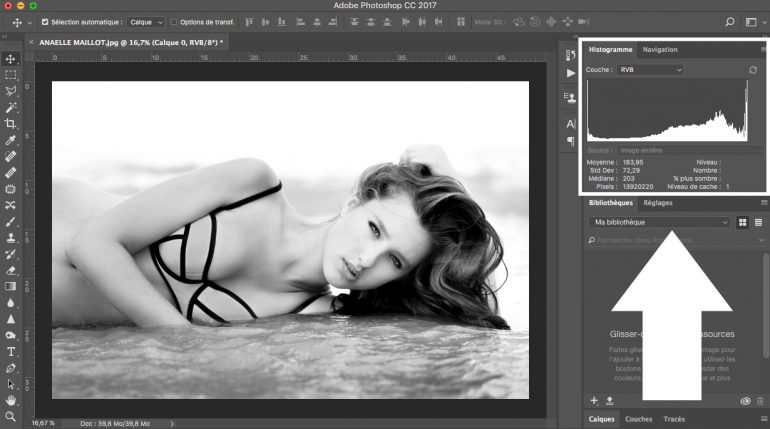This screenshot has width=770, height=429.
Task: Select the Lasso tool
Action: (11, 91)
